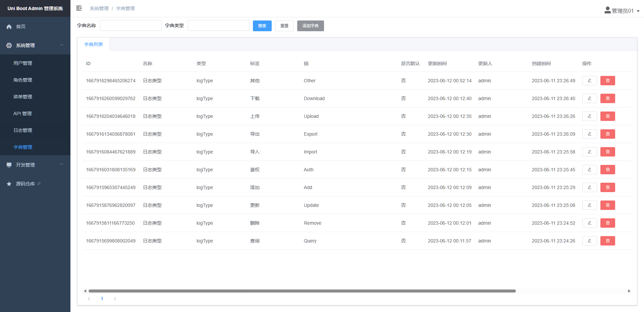Edit the Auth dictionary entry
This screenshot has width=644, height=312.
click(589, 170)
